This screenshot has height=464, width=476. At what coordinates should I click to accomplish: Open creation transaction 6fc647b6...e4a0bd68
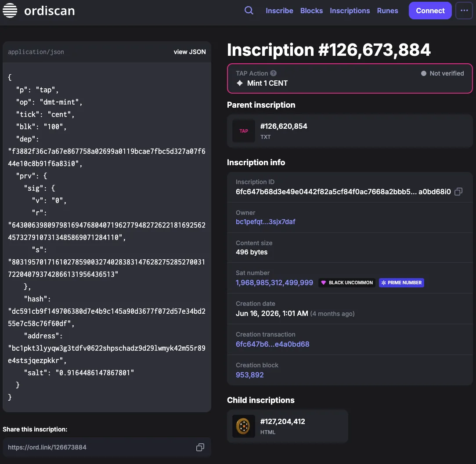coord(273,344)
